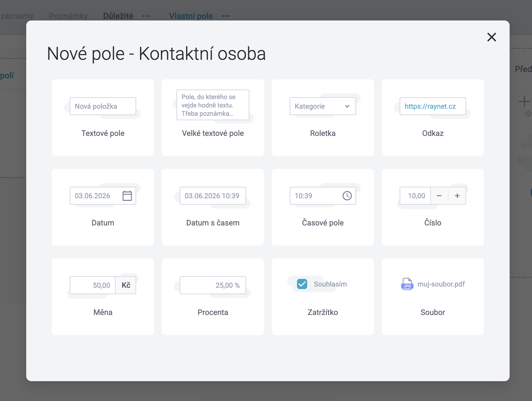Choose the Číslo field type label
Image resolution: width=532 pixels, height=401 pixels.
click(x=433, y=223)
